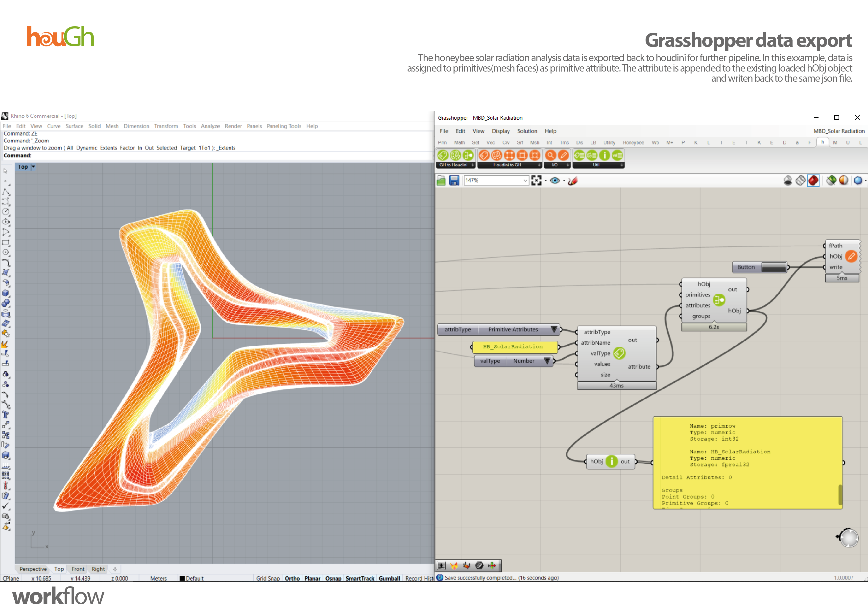The width and height of the screenshot is (868, 614).
Task: Open the eye preview settings dropdown arrow
Action: (564, 181)
